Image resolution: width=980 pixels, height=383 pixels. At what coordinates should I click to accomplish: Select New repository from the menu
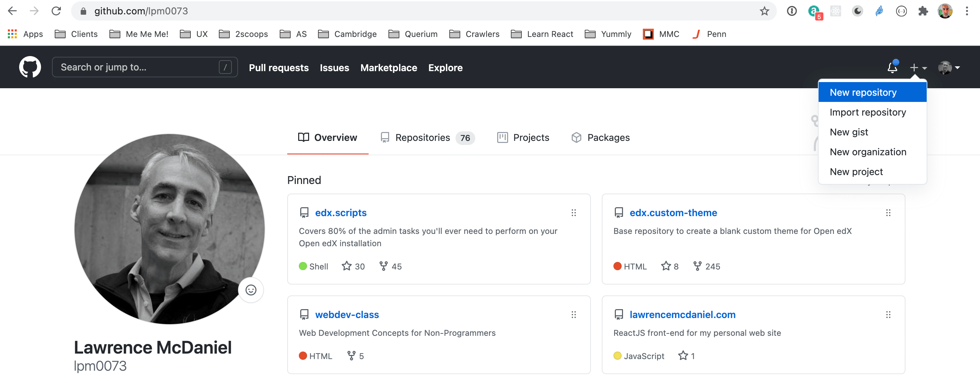click(872, 92)
